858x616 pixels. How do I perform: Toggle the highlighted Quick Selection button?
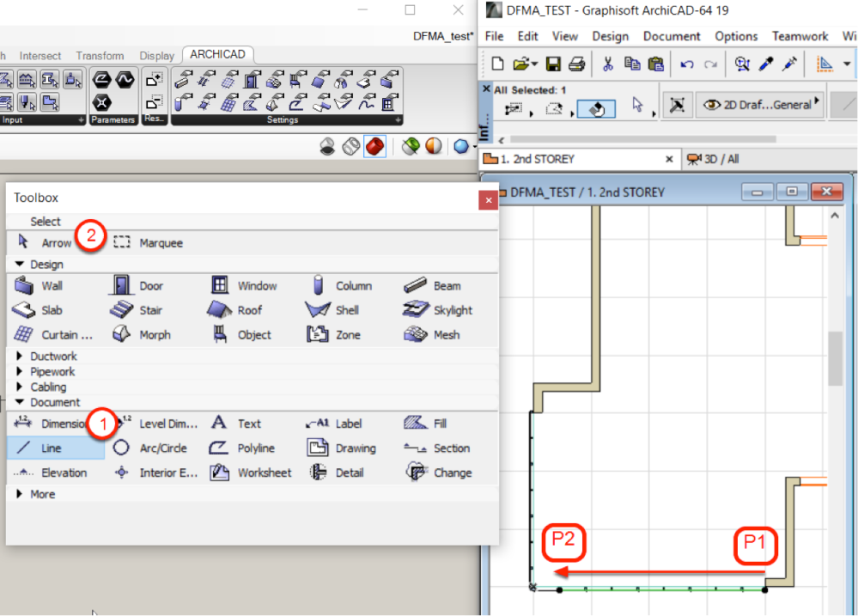(x=596, y=109)
